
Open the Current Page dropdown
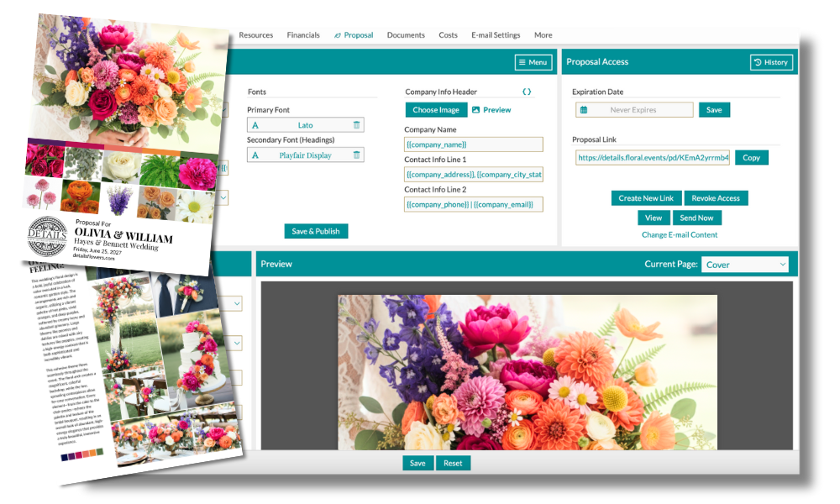pyautogui.click(x=745, y=265)
